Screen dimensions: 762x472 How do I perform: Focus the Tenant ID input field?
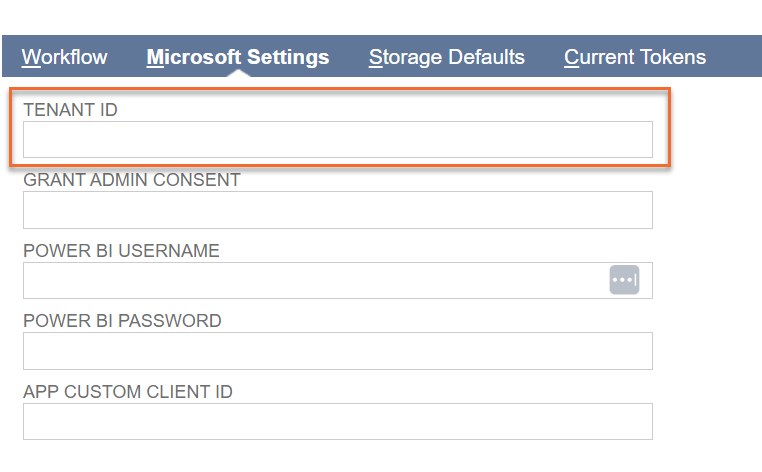[338, 140]
